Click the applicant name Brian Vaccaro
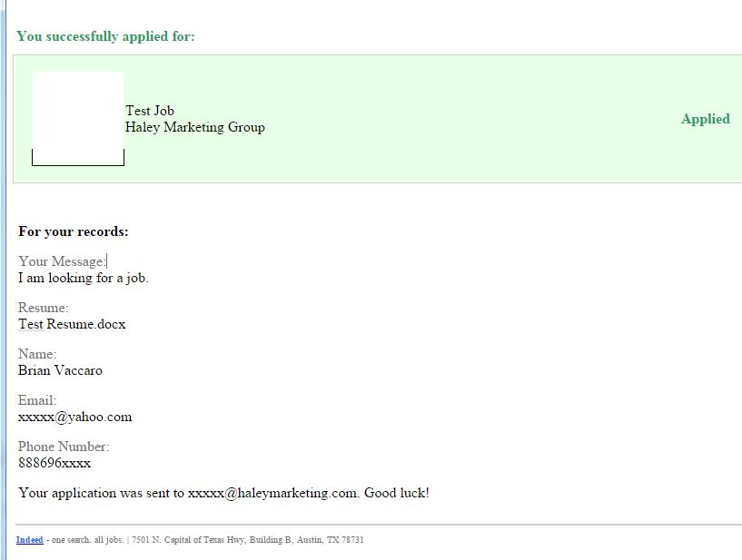 pyautogui.click(x=60, y=370)
